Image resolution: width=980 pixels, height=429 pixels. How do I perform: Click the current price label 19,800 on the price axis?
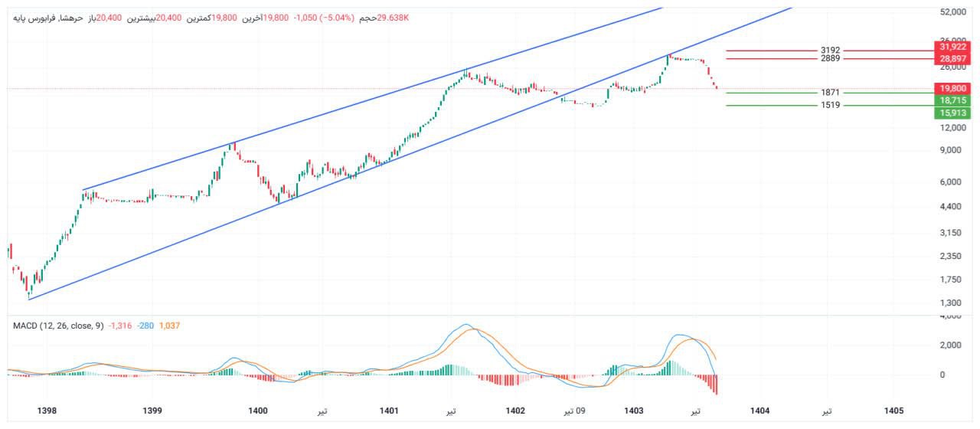coord(952,89)
